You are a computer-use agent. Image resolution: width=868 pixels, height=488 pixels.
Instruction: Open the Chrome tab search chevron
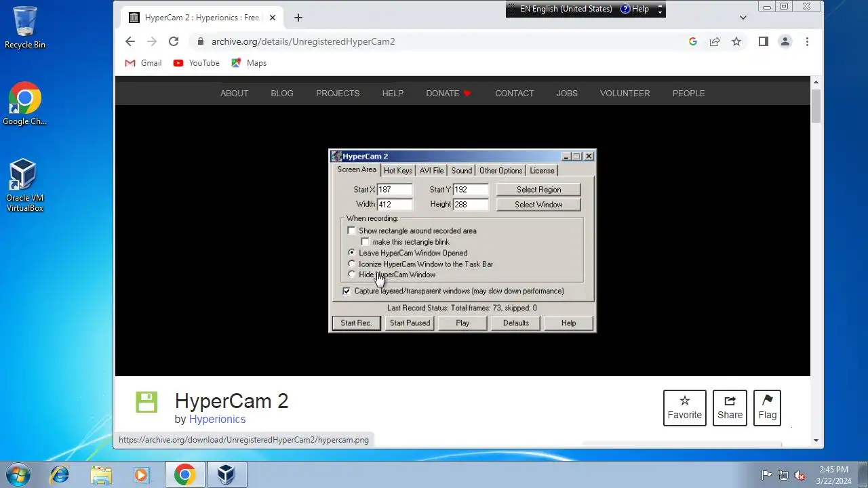[x=743, y=18]
